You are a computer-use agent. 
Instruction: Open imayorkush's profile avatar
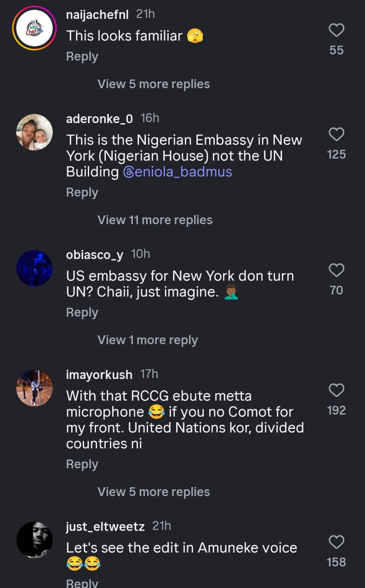[x=34, y=388]
